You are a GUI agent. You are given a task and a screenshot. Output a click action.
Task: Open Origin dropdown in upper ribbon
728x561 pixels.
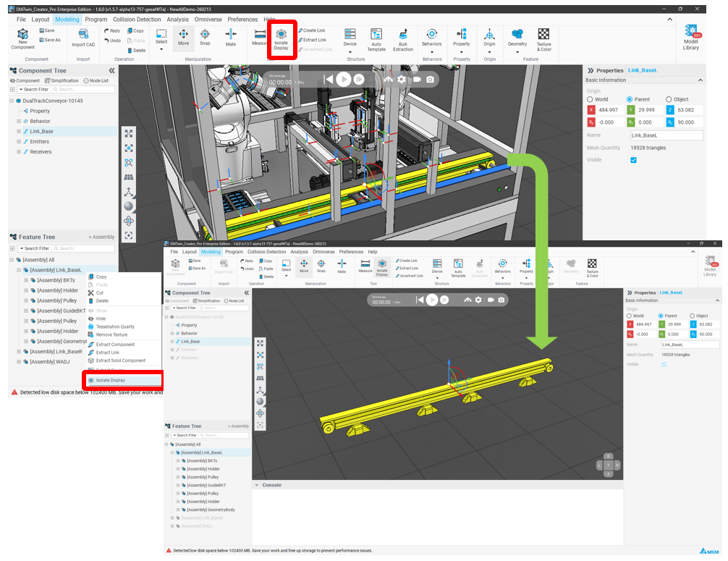[x=489, y=51]
